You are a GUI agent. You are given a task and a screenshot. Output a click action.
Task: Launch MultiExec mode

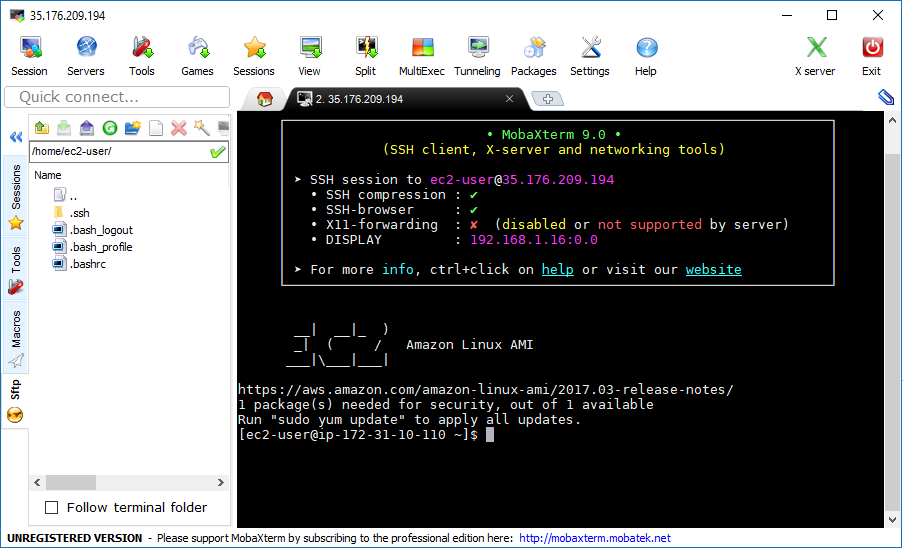pos(421,56)
